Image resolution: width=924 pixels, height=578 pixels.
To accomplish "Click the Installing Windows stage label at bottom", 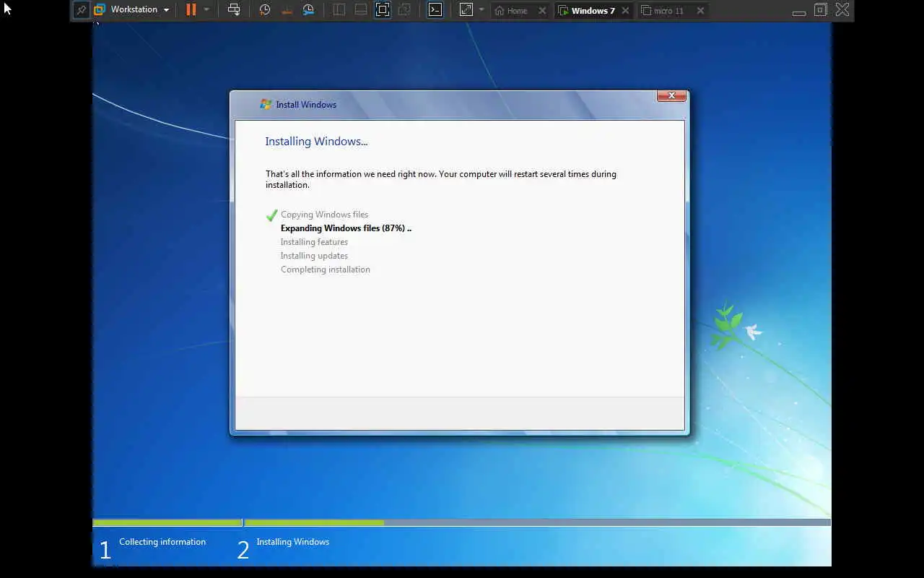I will coord(292,542).
